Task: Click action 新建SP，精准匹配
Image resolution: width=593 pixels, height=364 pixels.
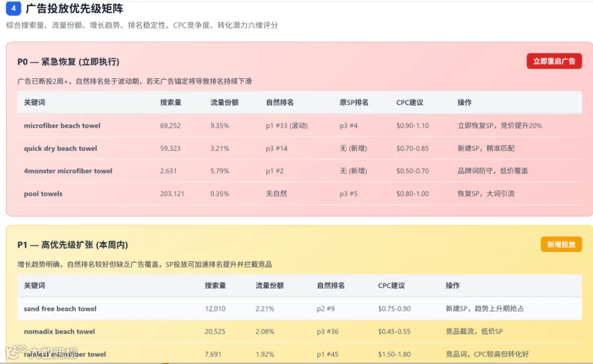Action: pos(486,148)
